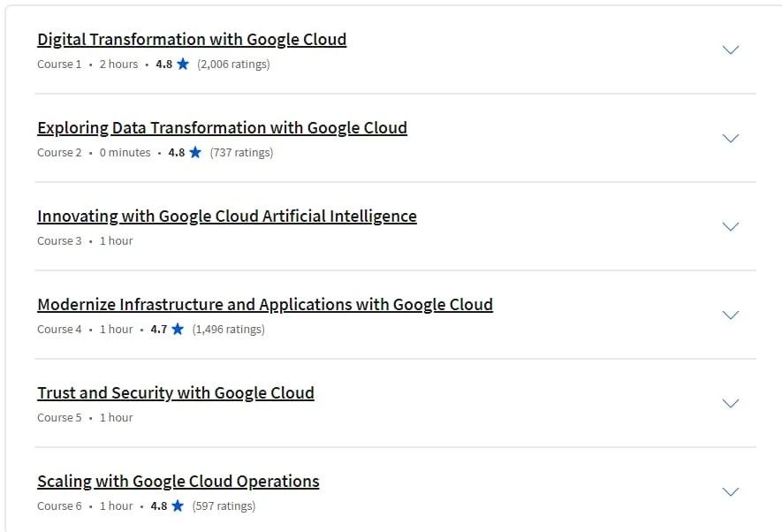Viewport: 782px width, 532px height.
Task: Click the 2,006 ratings text
Action: tap(233, 65)
